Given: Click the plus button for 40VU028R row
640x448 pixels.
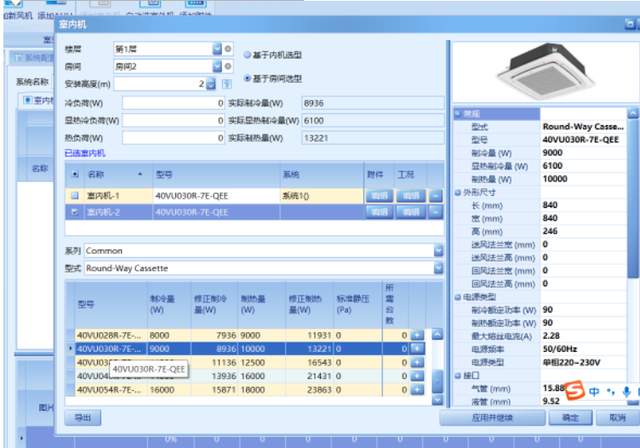Looking at the screenshot, I should pos(417,334).
